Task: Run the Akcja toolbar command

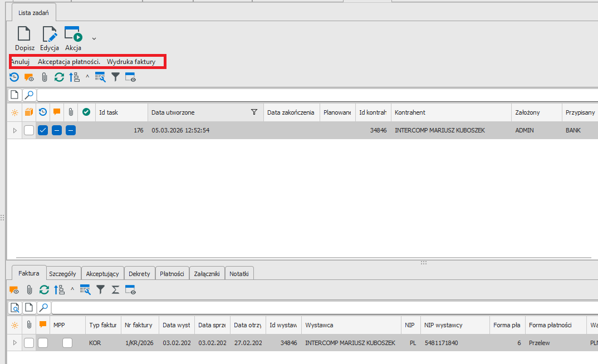Action: pos(73,35)
